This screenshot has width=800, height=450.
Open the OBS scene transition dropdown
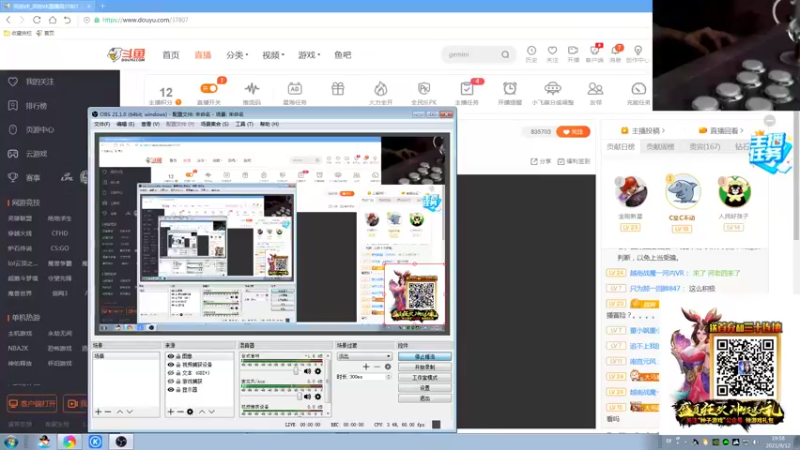pyautogui.click(x=364, y=356)
